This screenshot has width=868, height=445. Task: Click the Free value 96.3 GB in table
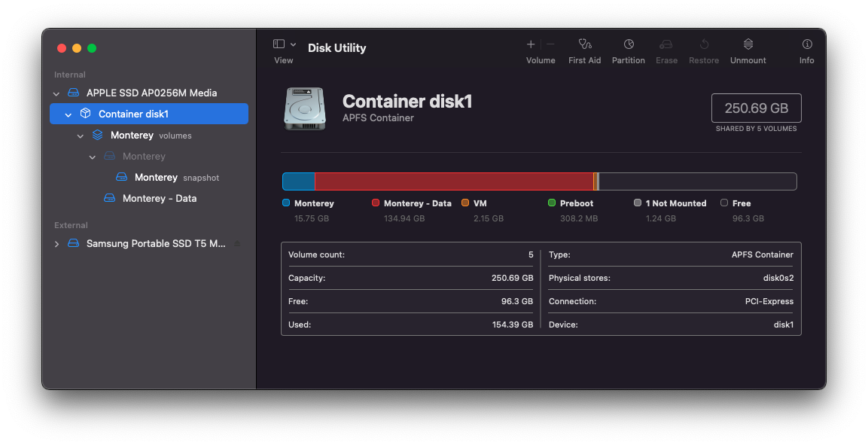[x=517, y=301]
